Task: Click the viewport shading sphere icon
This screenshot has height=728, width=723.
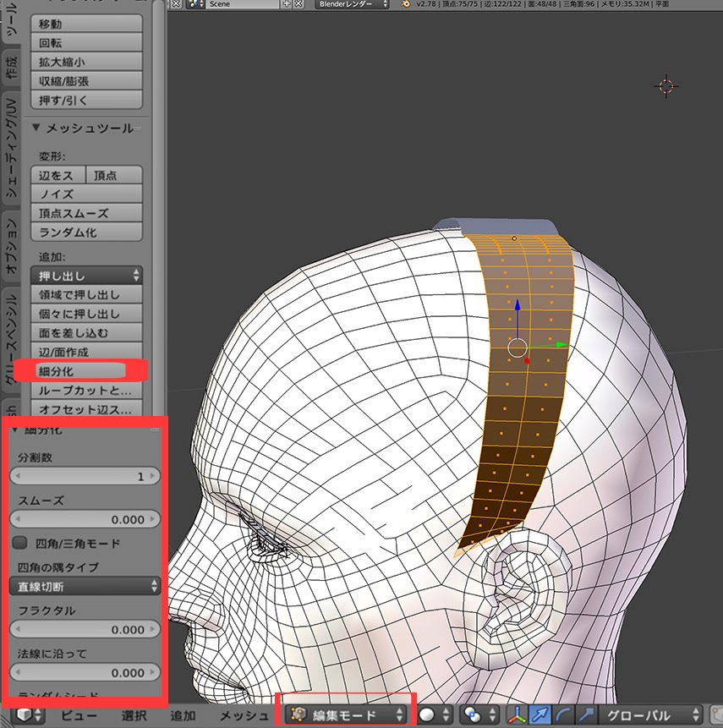Action: coord(428,714)
